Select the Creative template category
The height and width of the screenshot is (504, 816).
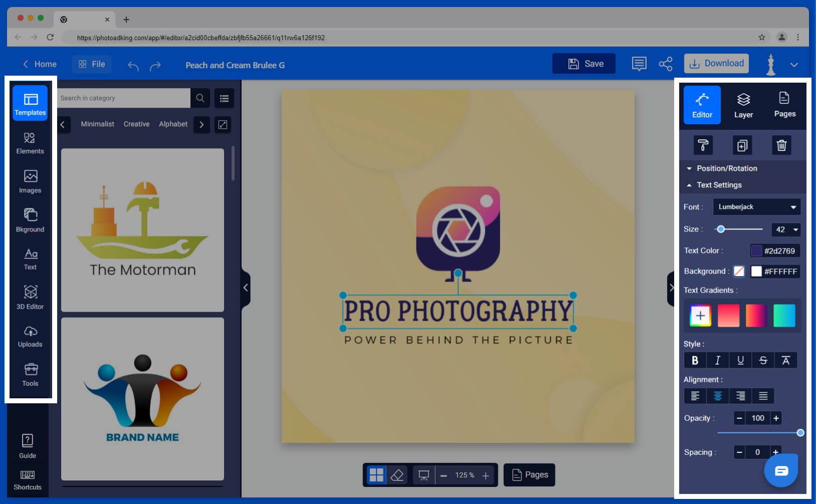[x=136, y=124]
